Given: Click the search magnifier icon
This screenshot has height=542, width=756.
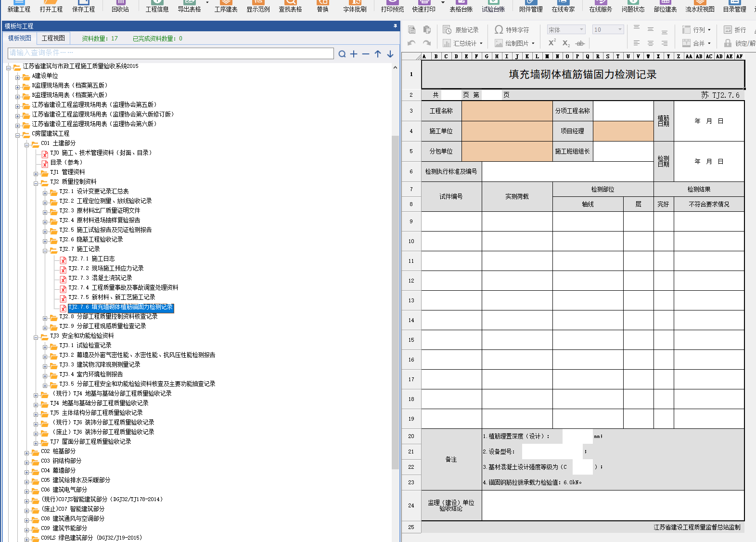Looking at the screenshot, I should (342, 54).
